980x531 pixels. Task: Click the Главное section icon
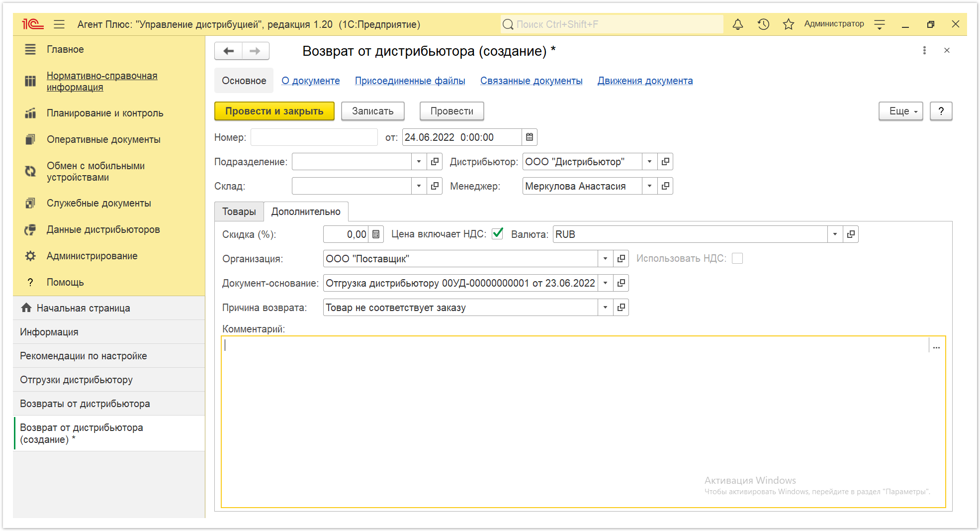point(30,49)
